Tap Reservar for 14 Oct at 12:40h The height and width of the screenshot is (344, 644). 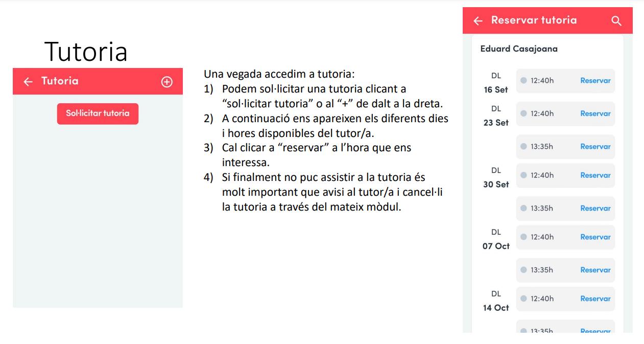[x=595, y=299]
